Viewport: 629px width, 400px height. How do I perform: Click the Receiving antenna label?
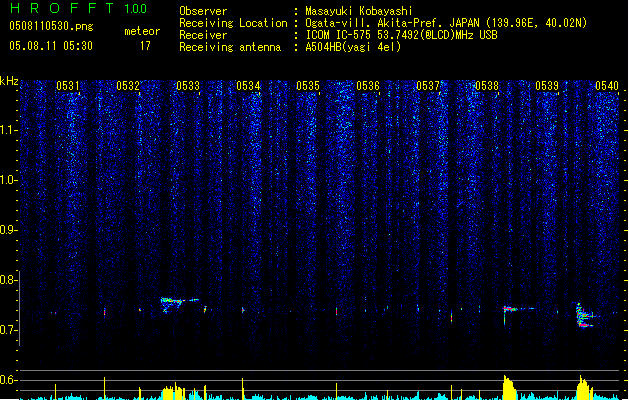tap(230, 47)
